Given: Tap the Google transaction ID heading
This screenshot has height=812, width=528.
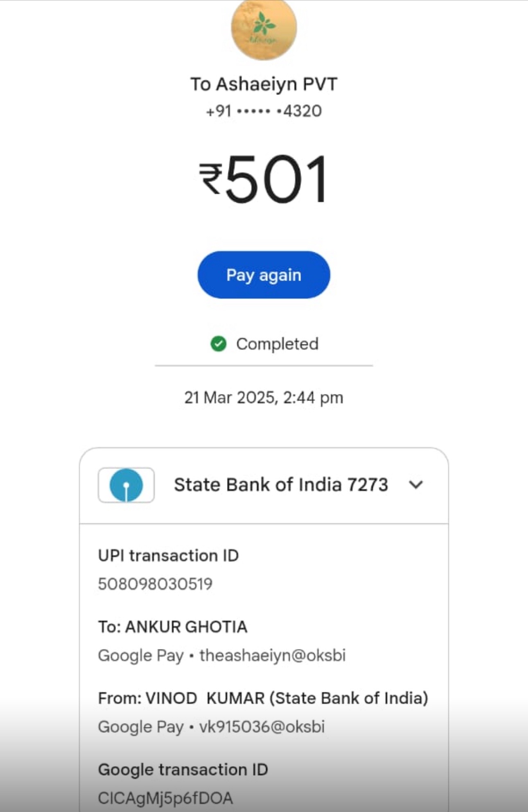Looking at the screenshot, I should coord(183,770).
